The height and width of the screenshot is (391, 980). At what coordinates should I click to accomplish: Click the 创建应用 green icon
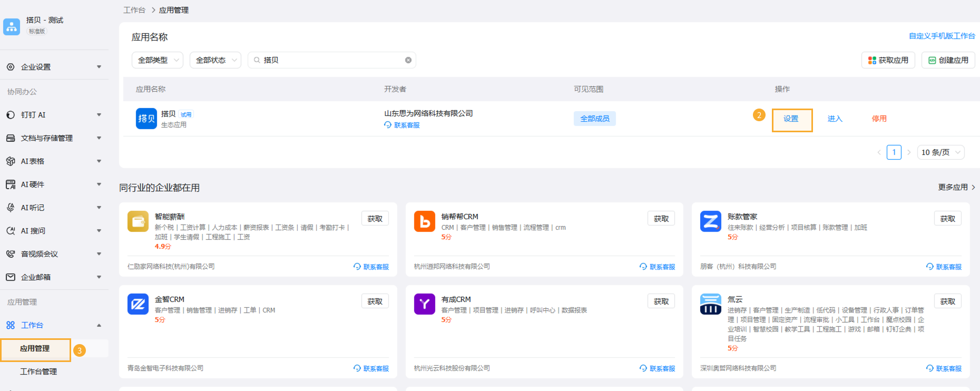(932, 60)
